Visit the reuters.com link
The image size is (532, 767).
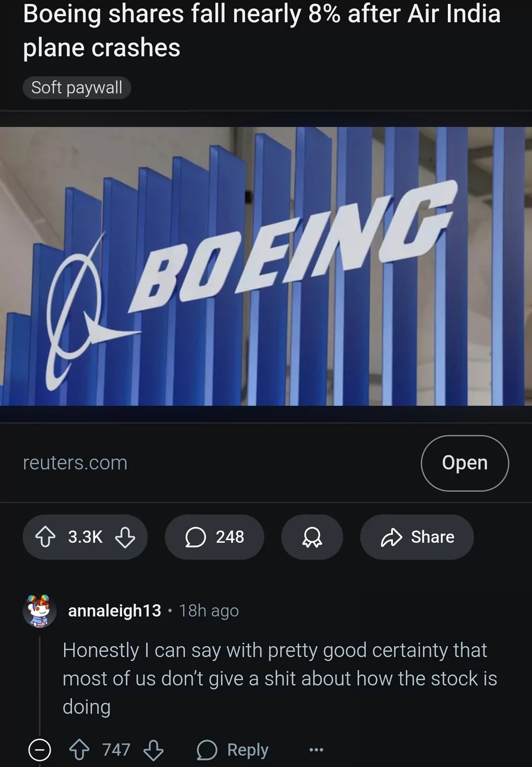click(x=75, y=463)
